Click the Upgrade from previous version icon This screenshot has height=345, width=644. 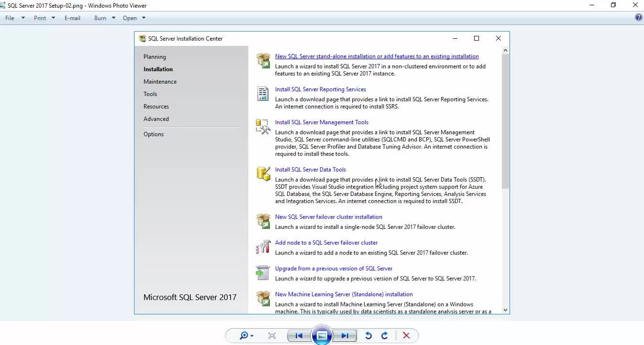[x=263, y=272]
